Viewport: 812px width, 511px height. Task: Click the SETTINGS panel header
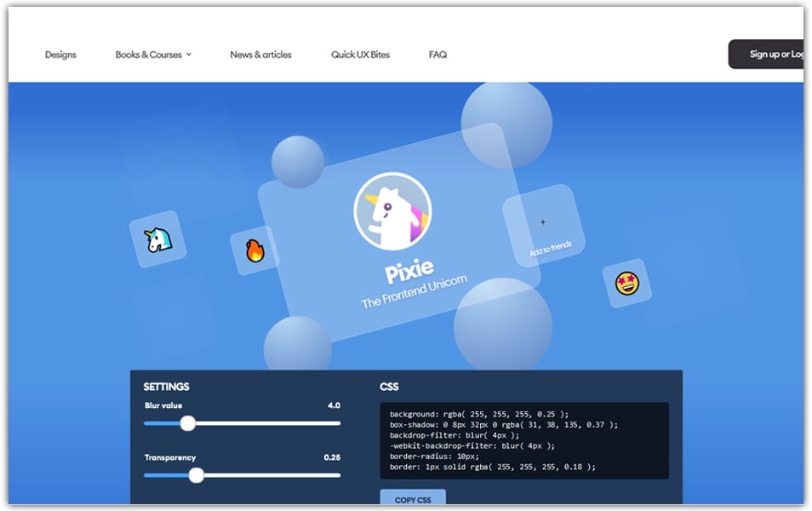[167, 387]
